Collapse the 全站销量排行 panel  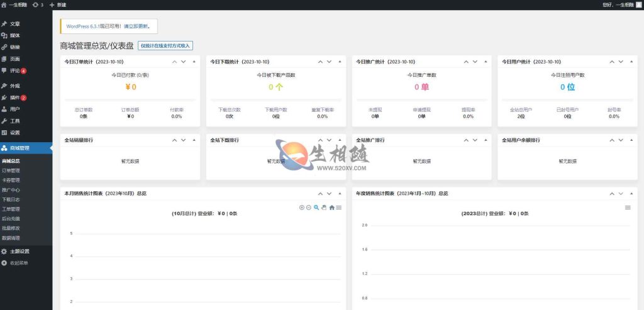(194, 140)
